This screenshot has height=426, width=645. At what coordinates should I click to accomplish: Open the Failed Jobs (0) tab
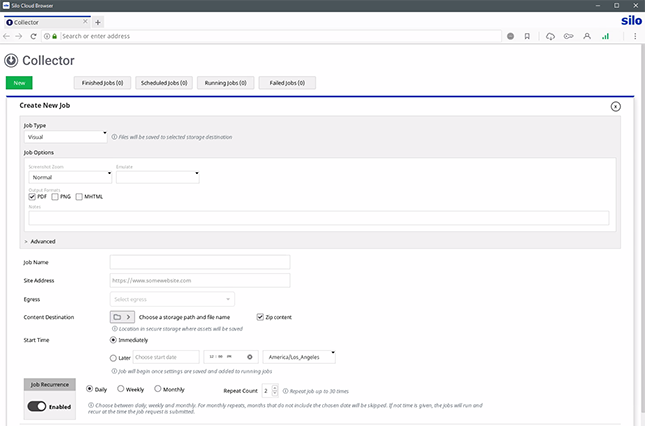tap(287, 83)
